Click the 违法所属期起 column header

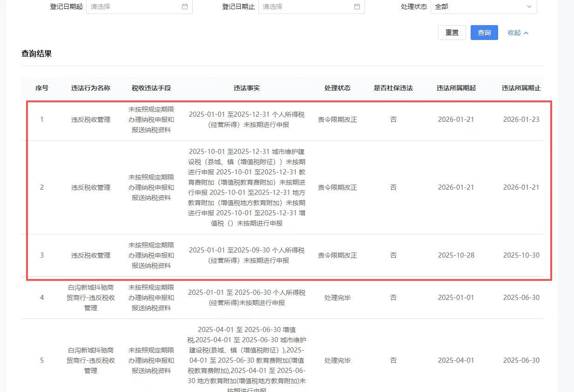(x=456, y=88)
